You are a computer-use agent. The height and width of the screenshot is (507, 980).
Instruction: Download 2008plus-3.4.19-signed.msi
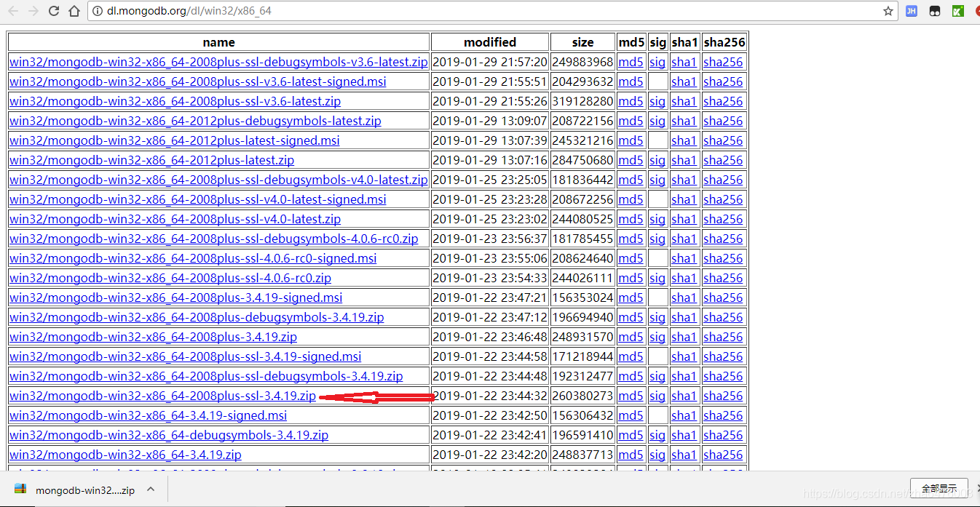point(175,298)
